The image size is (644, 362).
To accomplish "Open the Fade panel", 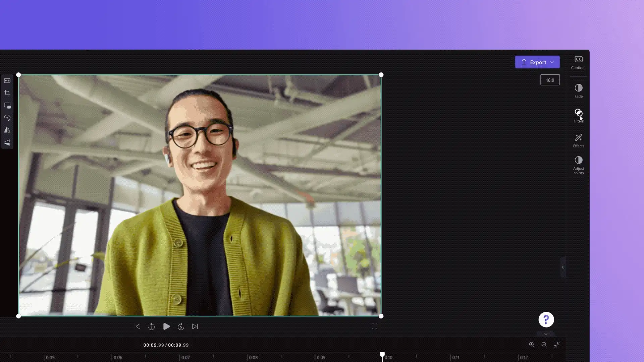I will pos(578,91).
